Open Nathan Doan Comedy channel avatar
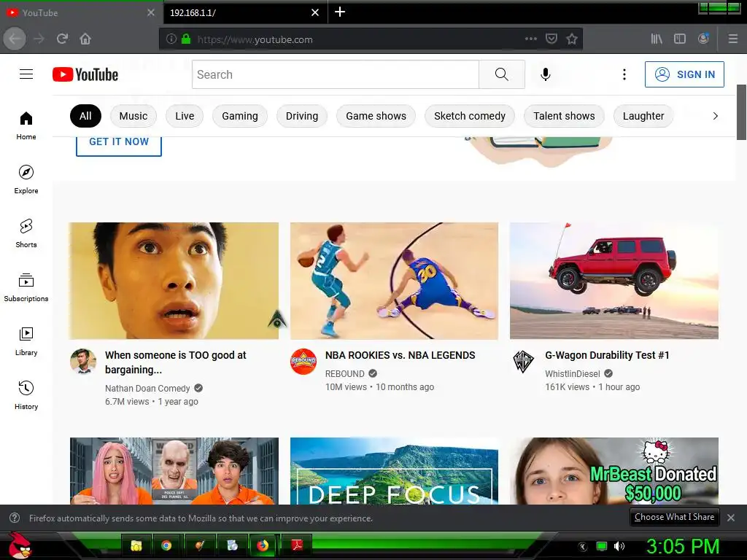747x560 pixels. [x=83, y=362]
